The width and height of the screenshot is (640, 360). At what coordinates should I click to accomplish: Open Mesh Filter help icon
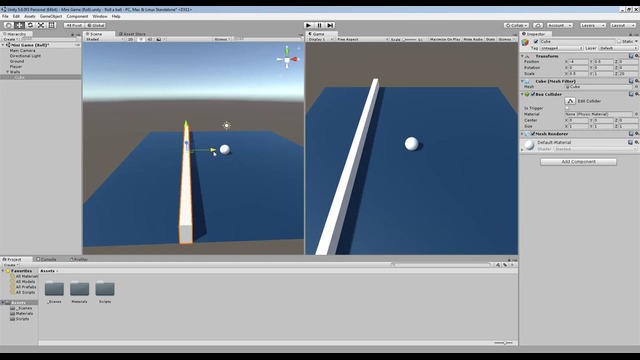[631, 81]
